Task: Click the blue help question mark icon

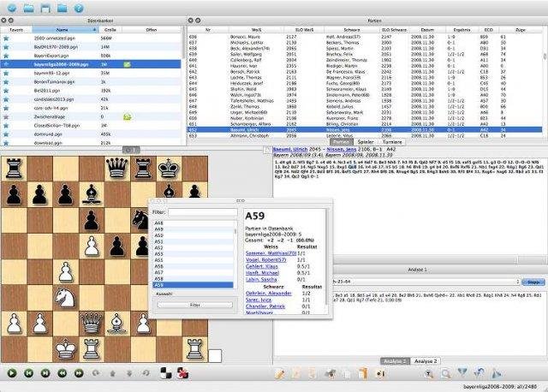Action: tap(79, 8)
